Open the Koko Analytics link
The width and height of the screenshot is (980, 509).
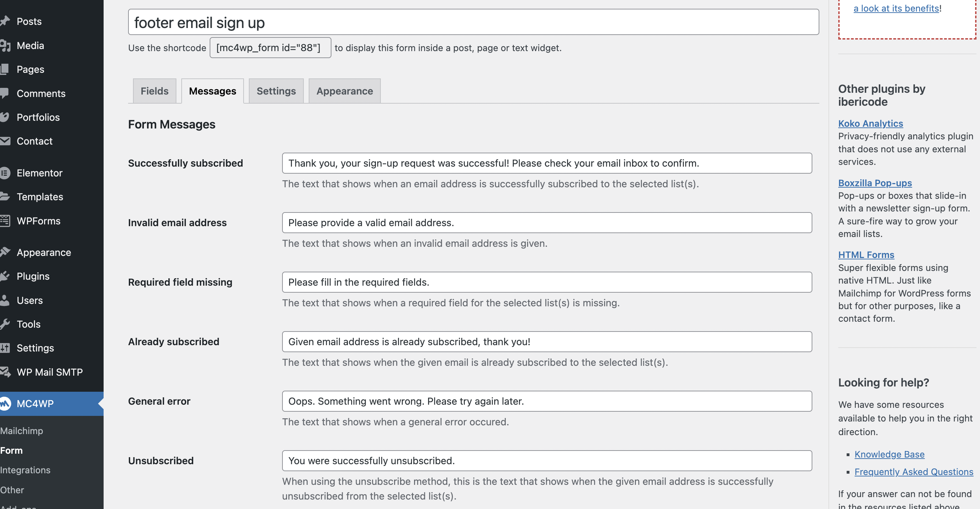click(x=870, y=123)
